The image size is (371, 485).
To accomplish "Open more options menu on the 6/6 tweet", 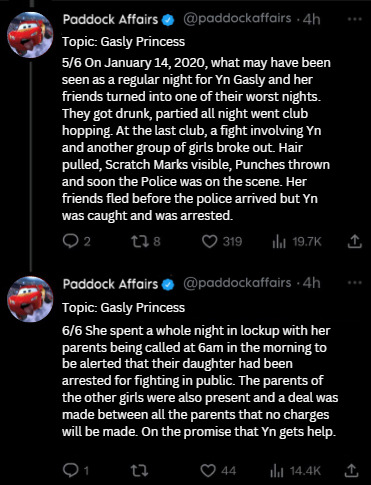I will point(354,283).
